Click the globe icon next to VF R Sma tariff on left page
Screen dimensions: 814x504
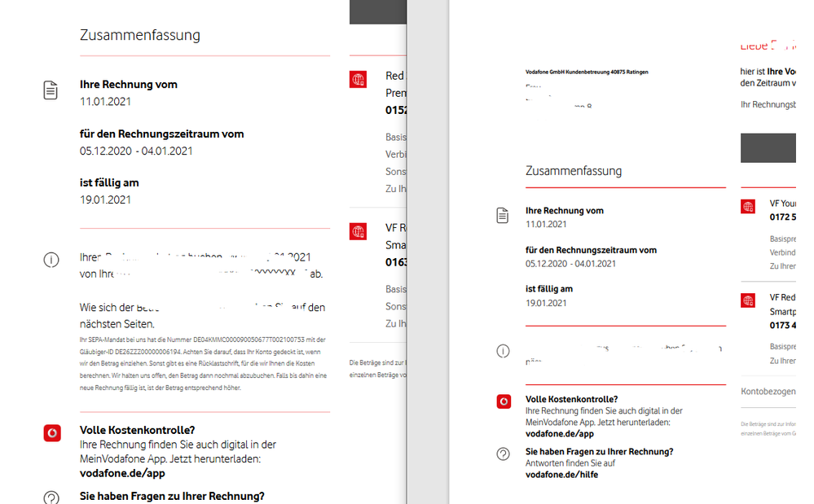[359, 231]
